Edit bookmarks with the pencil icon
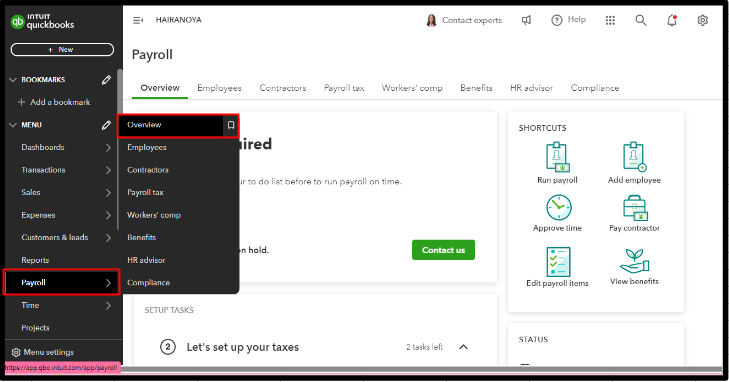The image size is (729, 382). pyautogui.click(x=106, y=80)
